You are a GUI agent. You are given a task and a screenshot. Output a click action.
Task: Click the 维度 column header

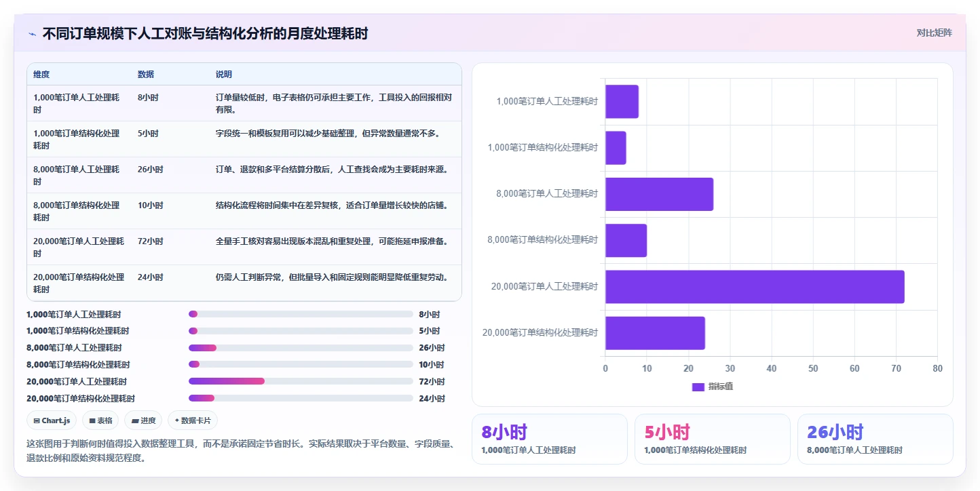click(41, 75)
